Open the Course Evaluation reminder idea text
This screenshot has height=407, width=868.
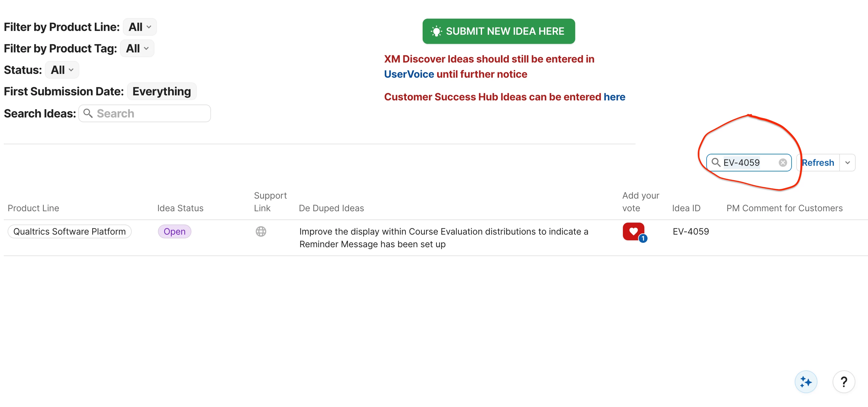444,238
